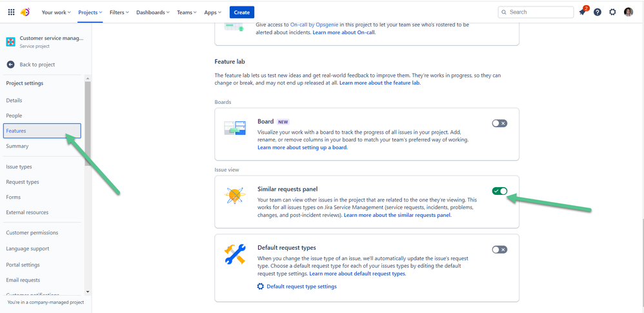
Task: Open Learn more about default request types link
Action: click(x=357, y=274)
